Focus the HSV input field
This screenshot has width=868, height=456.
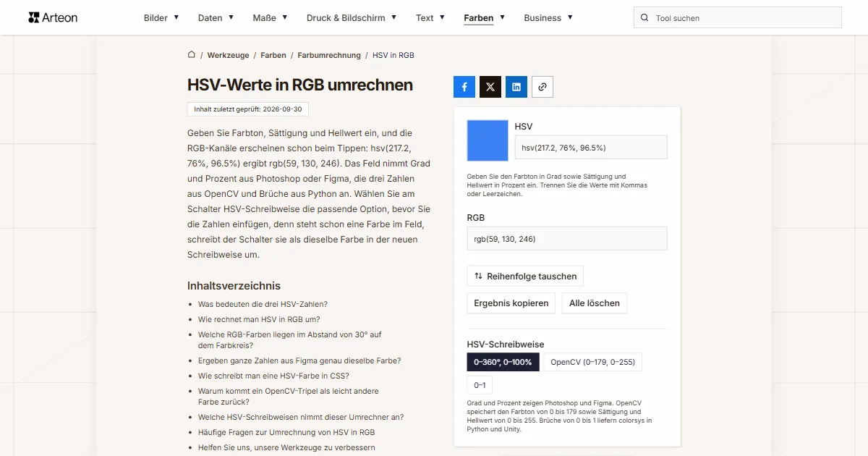click(x=591, y=147)
